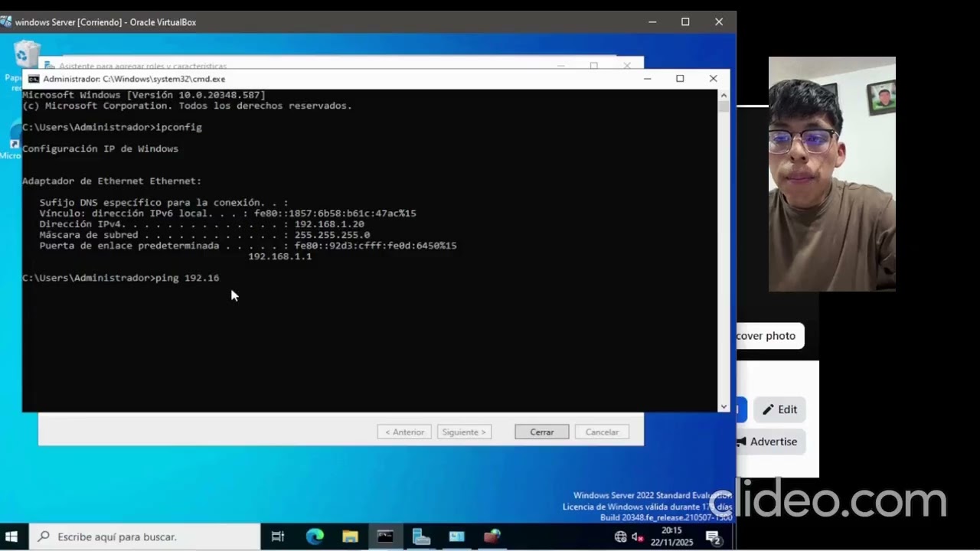Launch Microsoft Edge from taskbar

pyautogui.click(x=315, y=536)
